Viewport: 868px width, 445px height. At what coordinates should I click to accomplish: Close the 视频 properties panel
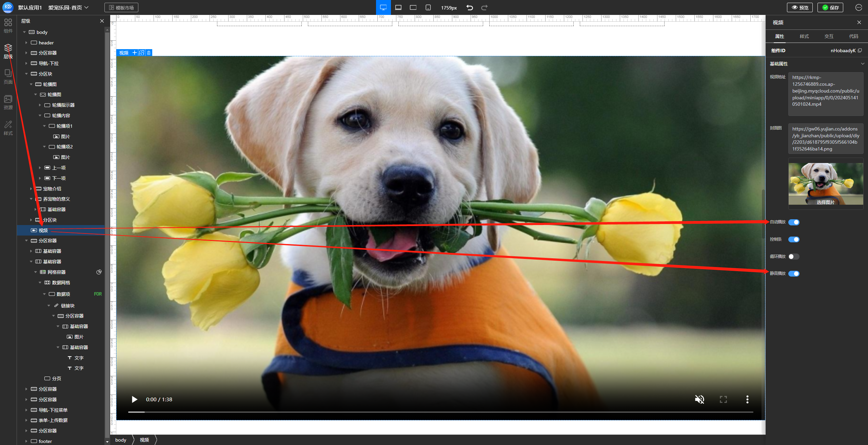[859, 22]
